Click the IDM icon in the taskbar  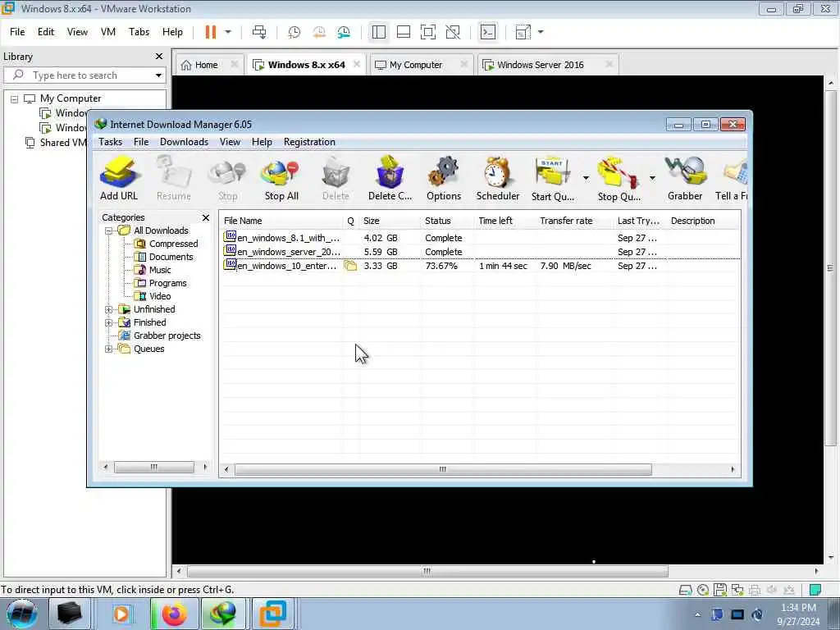[x=223, y=614]
